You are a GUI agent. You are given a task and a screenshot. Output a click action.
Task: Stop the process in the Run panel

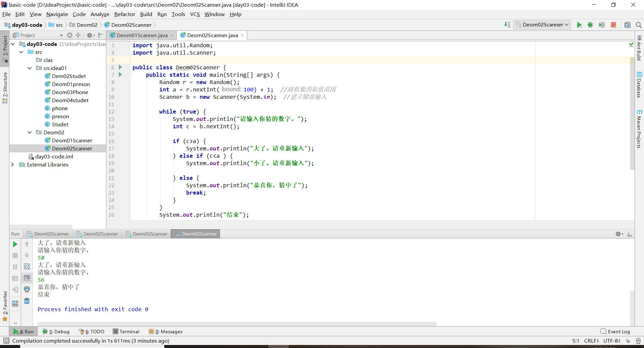coord(15,256)
